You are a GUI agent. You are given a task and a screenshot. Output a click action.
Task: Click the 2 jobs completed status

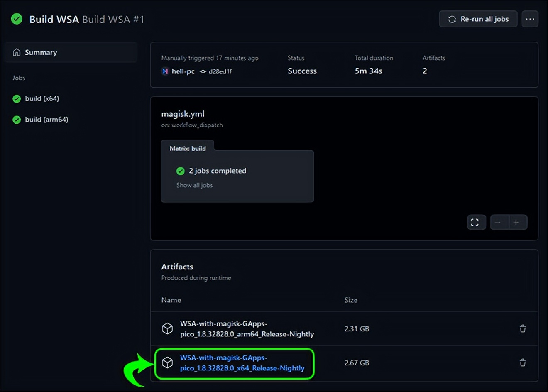pyautogui.click(x=217, y=171)
